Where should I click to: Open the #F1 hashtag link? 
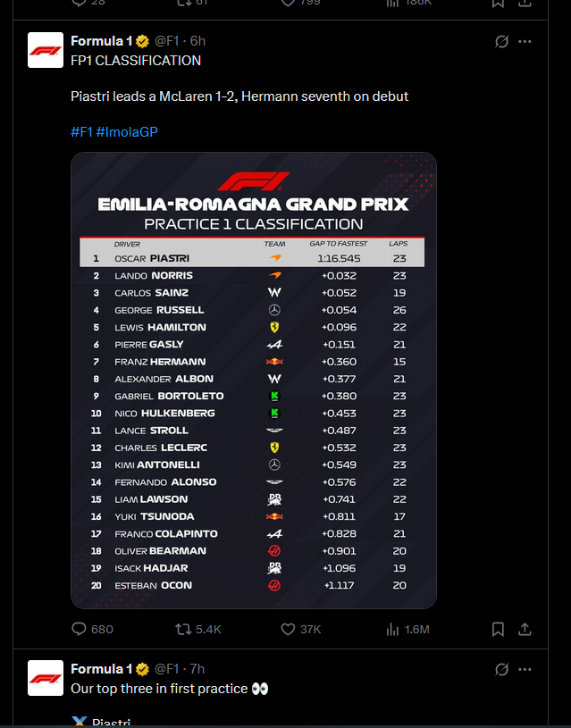(x=82, y=132)
